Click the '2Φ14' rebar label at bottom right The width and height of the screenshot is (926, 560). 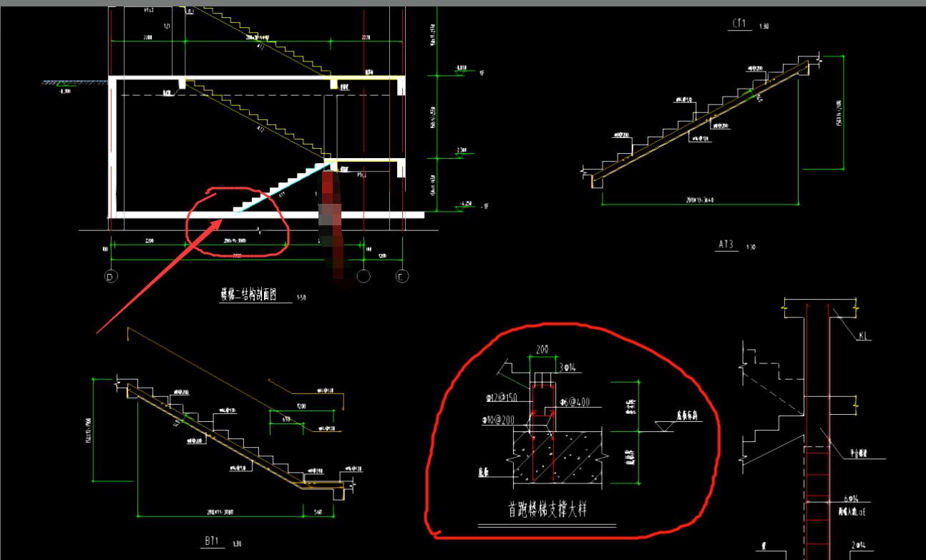click(x=859, y=545)
